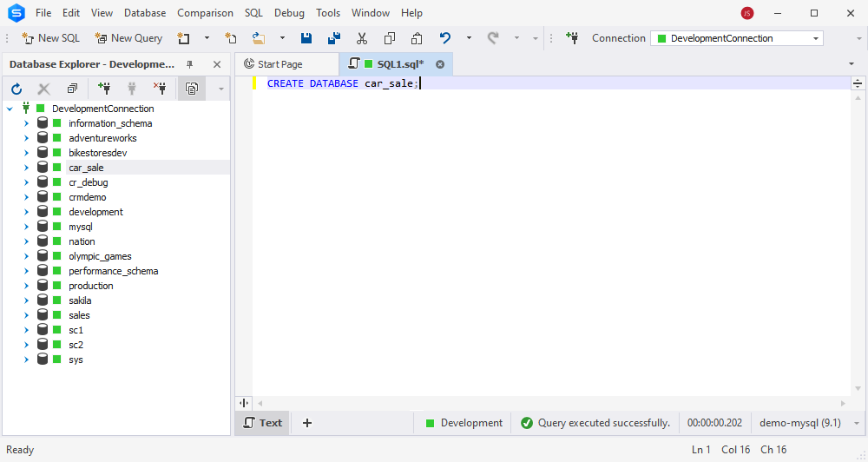Pin the Database Explorer panel

coord(190,64)
